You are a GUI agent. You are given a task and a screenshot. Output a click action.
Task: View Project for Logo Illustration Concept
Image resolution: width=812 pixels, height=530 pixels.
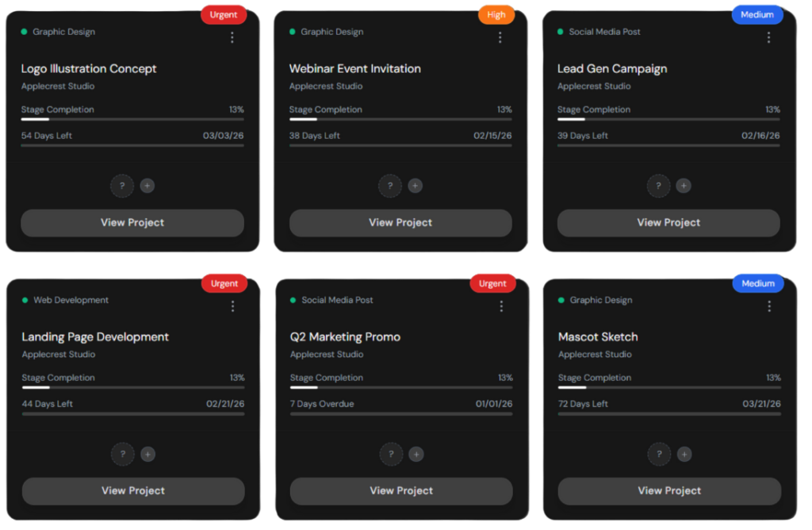132,223
